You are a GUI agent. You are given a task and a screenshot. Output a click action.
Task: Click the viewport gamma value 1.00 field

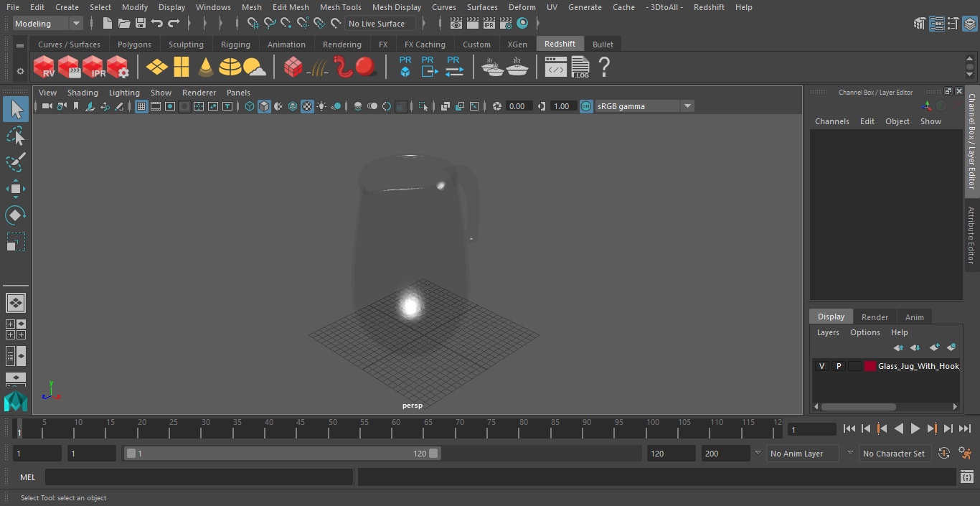point(562,106)
